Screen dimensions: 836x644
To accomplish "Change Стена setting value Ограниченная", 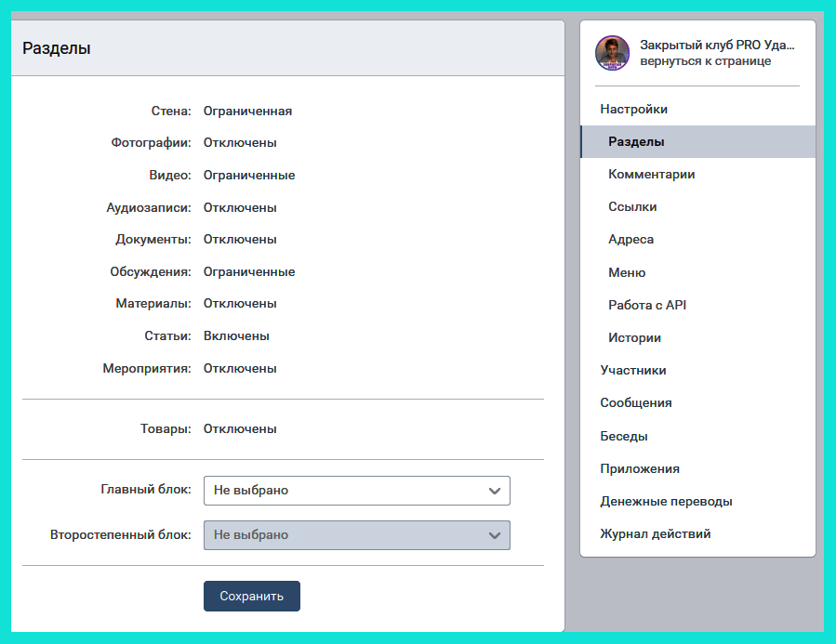I will [x=247, y=112].
